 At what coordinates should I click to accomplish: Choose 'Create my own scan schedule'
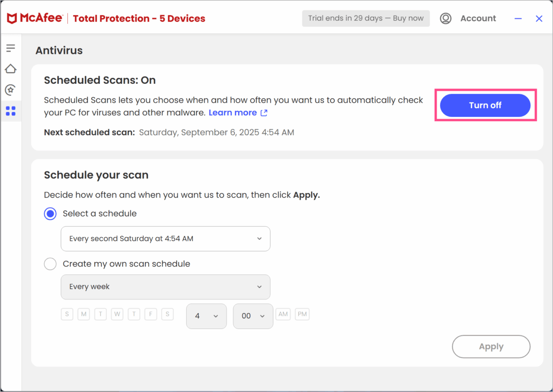pyautogui.click(x=50, y=264)
